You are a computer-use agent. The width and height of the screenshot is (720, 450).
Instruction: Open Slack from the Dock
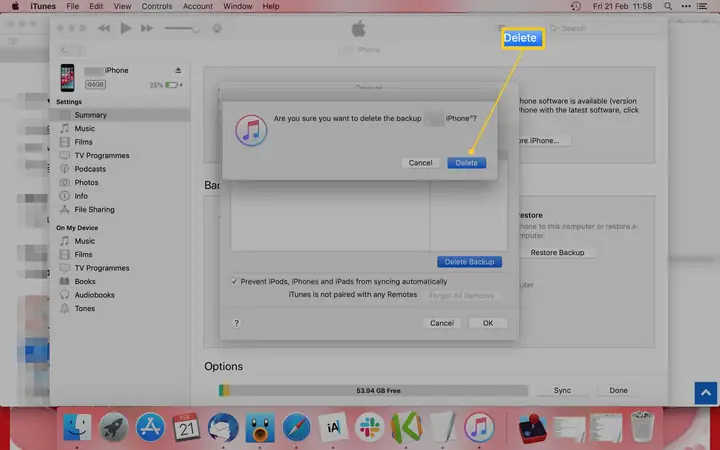tap(369, 427)
